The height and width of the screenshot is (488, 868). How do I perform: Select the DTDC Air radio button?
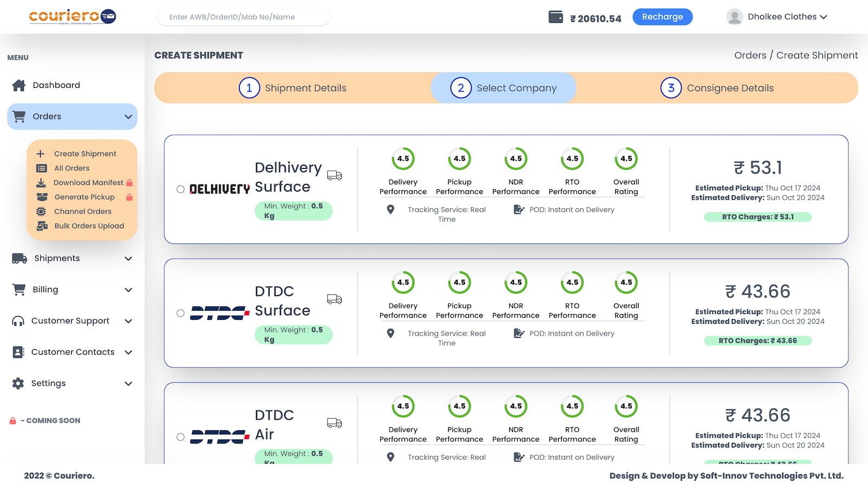coord(181,436)
